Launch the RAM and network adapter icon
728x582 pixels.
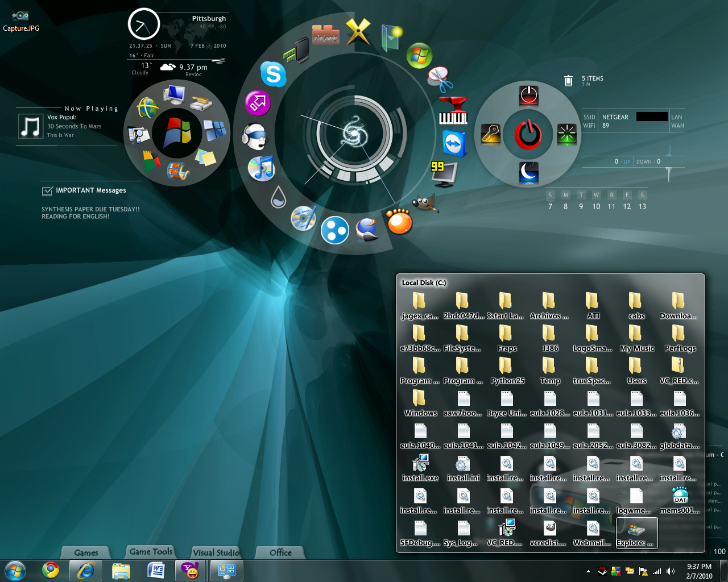(296, 51)
